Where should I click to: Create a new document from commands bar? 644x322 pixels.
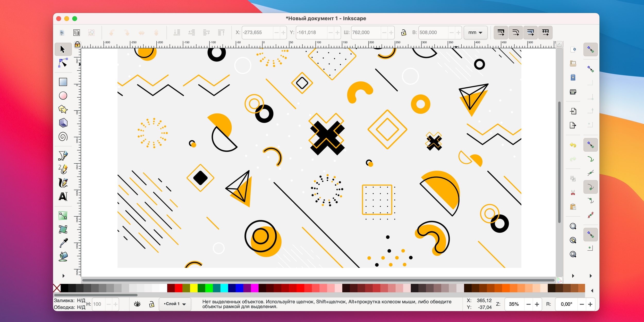(573, 49)
